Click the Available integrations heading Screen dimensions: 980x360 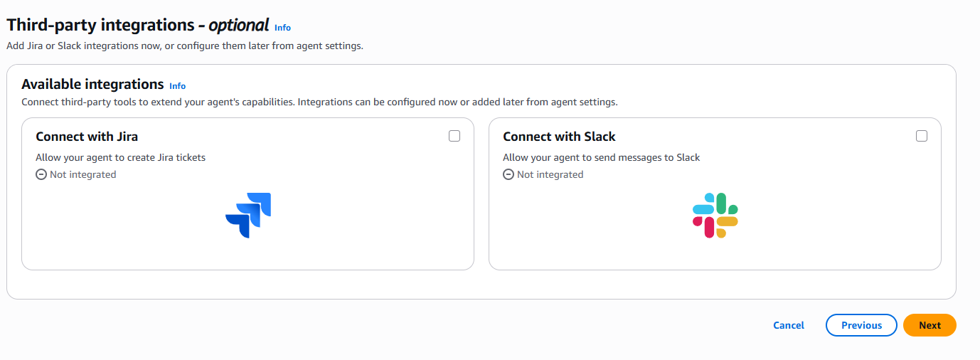(x=92, y=84)
